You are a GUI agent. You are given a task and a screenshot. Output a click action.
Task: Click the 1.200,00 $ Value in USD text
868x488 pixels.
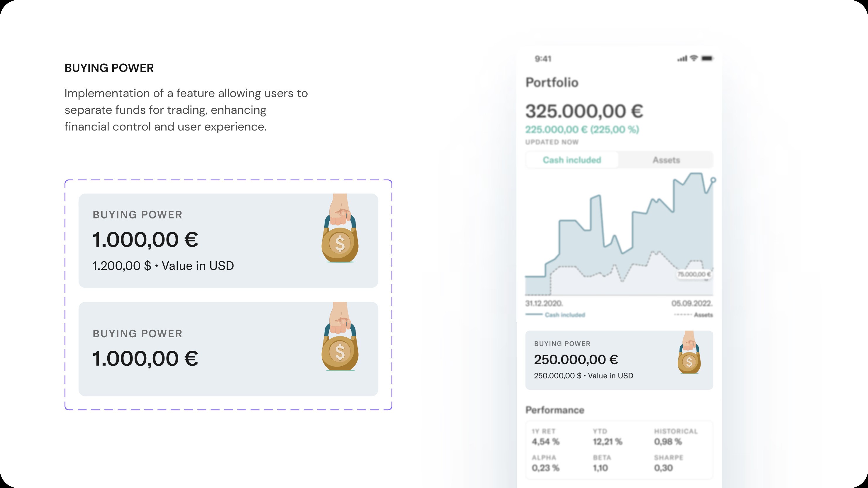(x=163, y=266)
